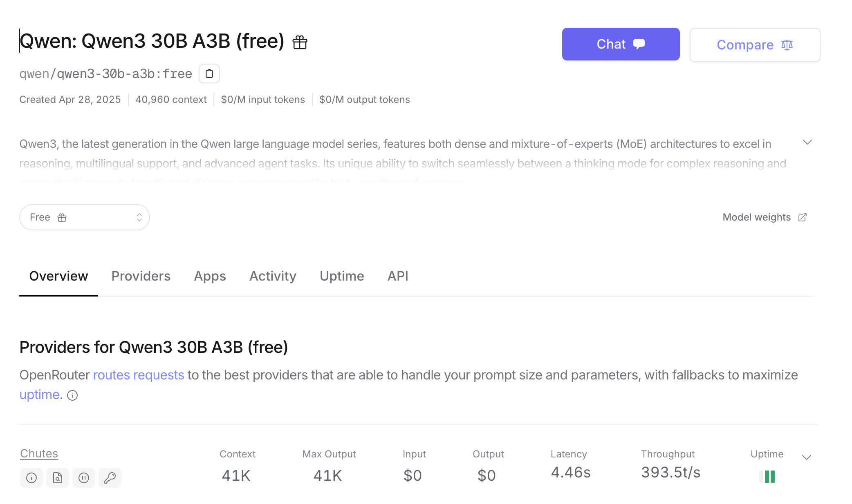
Task: Open the Chutes provider link
Action: click(39, 453)
